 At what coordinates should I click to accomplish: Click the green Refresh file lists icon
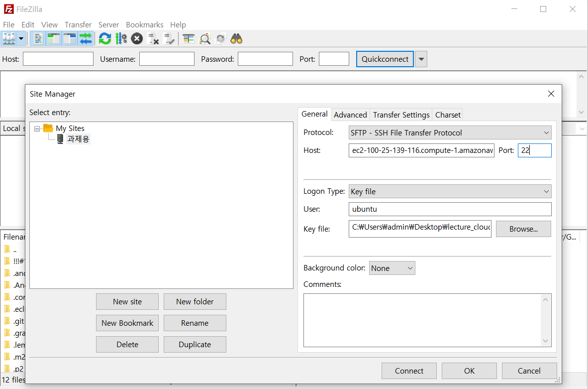click(105, 39)
